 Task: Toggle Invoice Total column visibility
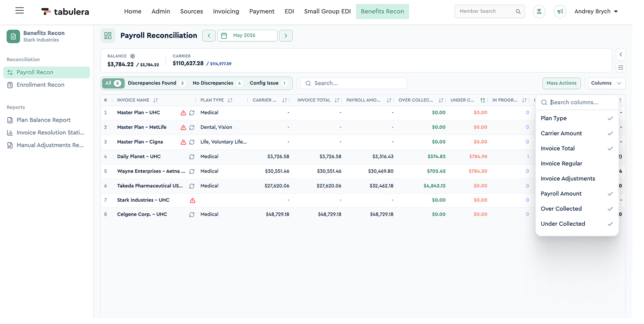[x=577, y=148]
